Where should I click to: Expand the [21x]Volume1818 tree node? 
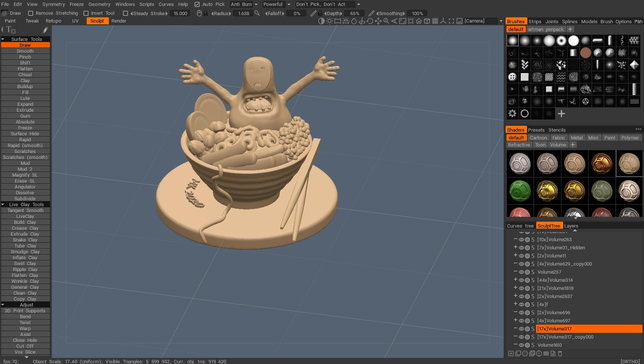pos(516,288)
